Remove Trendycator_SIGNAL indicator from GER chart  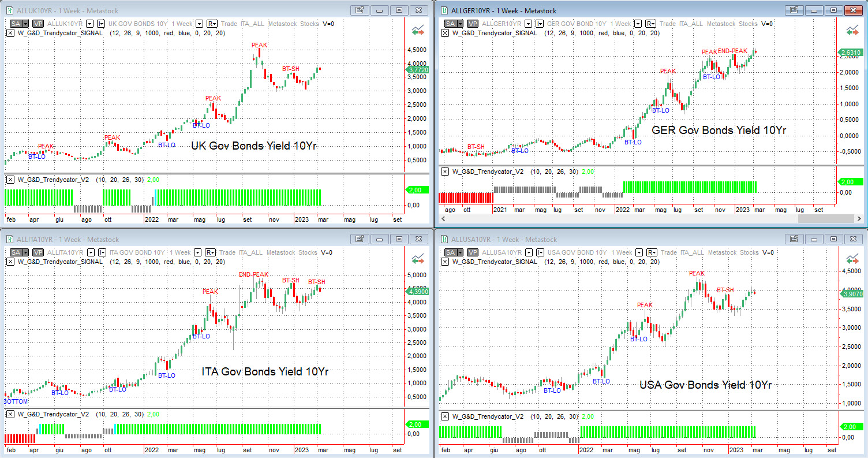(x=444, y=33)
